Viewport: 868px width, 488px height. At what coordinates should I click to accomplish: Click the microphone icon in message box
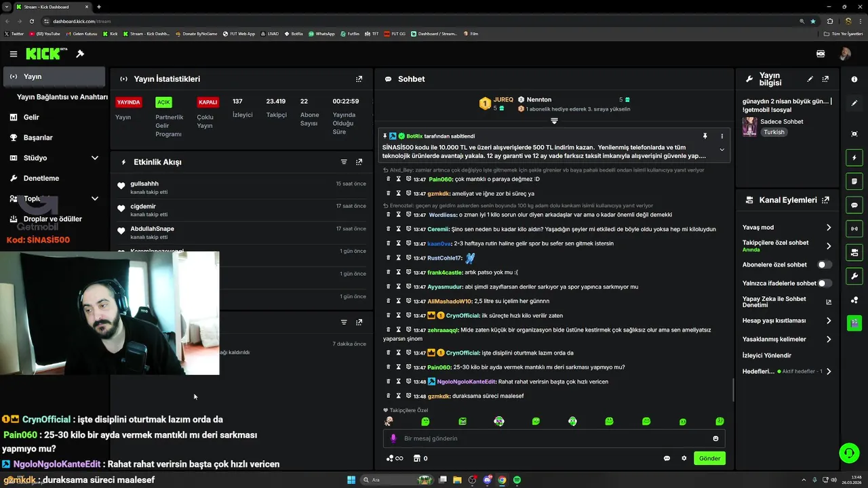(x=393, y=439)
